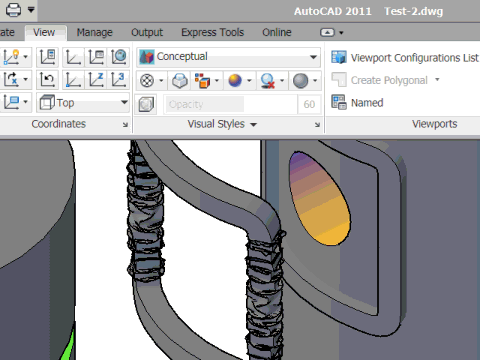Open the Online ribbon tab

[x=277, y=32]
